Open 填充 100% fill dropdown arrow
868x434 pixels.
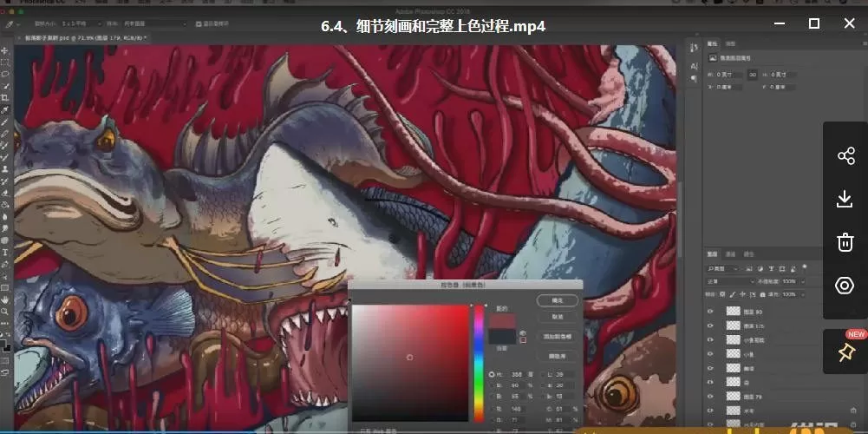(803, 294)
